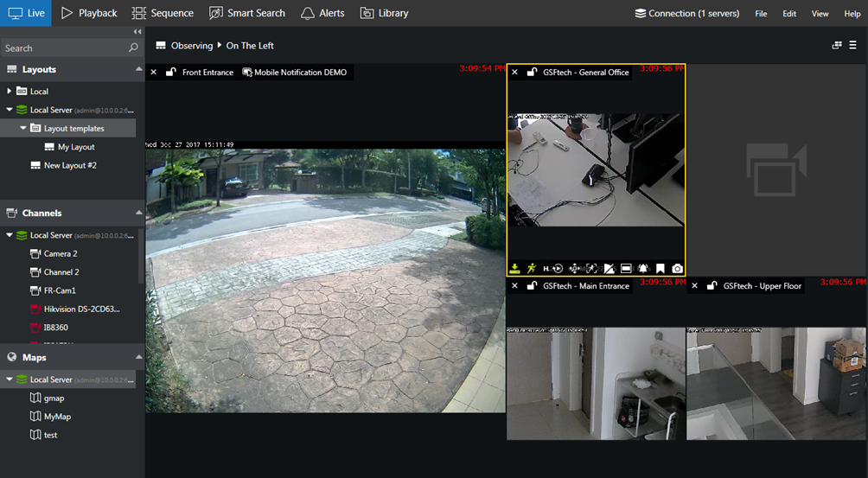This screenshot has height=478, width=868.
Task: Click the yellow download icon in camera toolbar
Action: 514,269
